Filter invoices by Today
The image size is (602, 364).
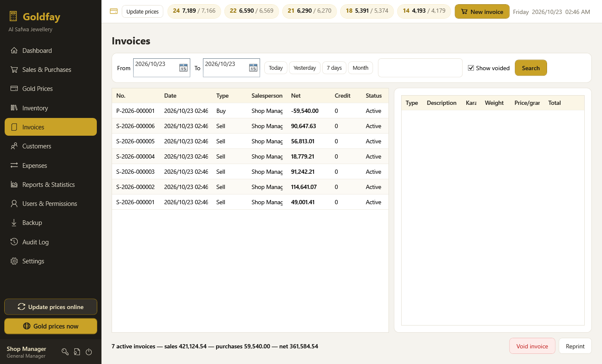click(x=276, y=68)
